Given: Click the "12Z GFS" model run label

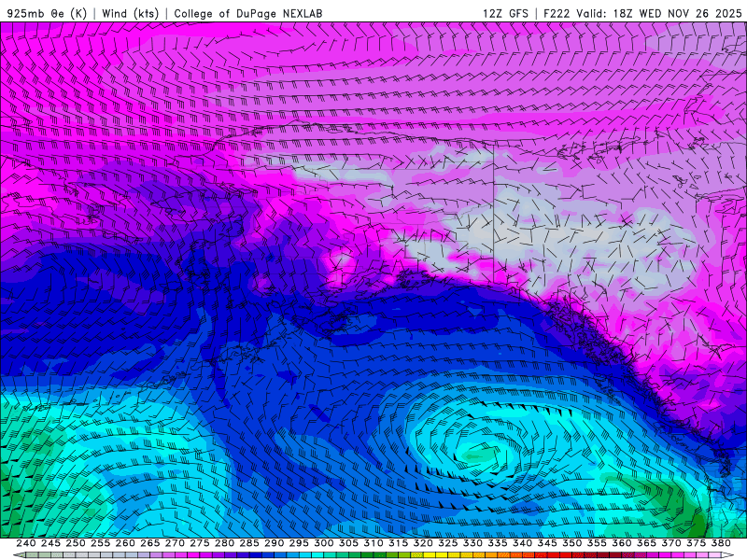Looking at the screenshot, I should 505,13.
